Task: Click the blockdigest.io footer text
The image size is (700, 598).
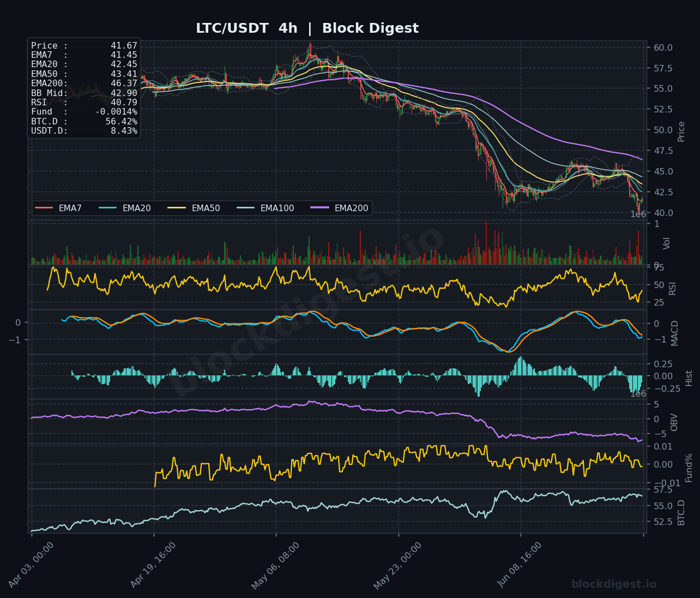Action: click(x=614, y=584)
